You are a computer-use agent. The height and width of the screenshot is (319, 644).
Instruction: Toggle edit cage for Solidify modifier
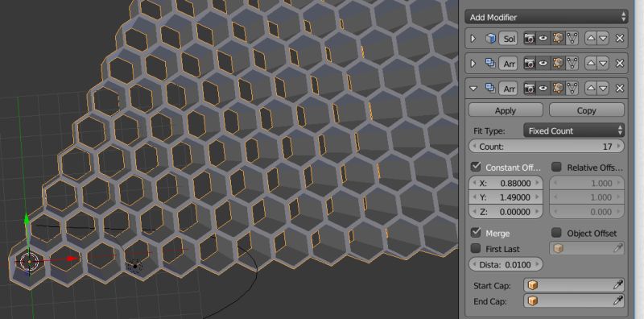point(572,39)
